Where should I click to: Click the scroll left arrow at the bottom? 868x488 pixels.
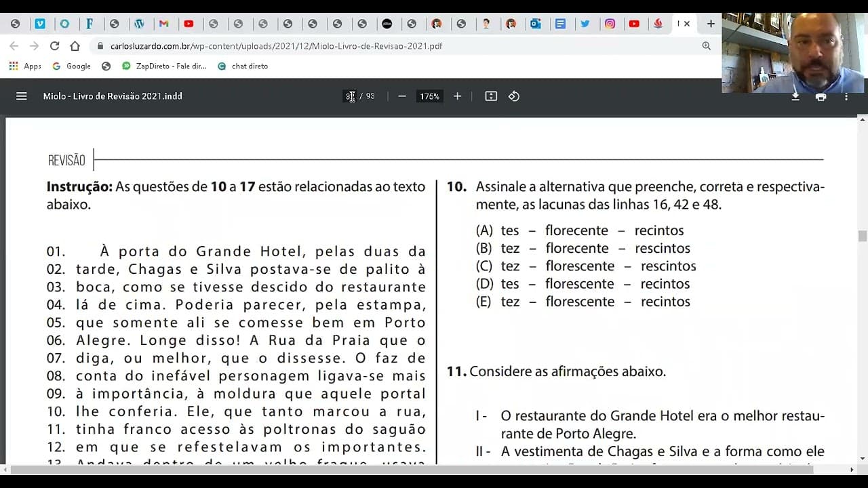click(x=4, y=469)
